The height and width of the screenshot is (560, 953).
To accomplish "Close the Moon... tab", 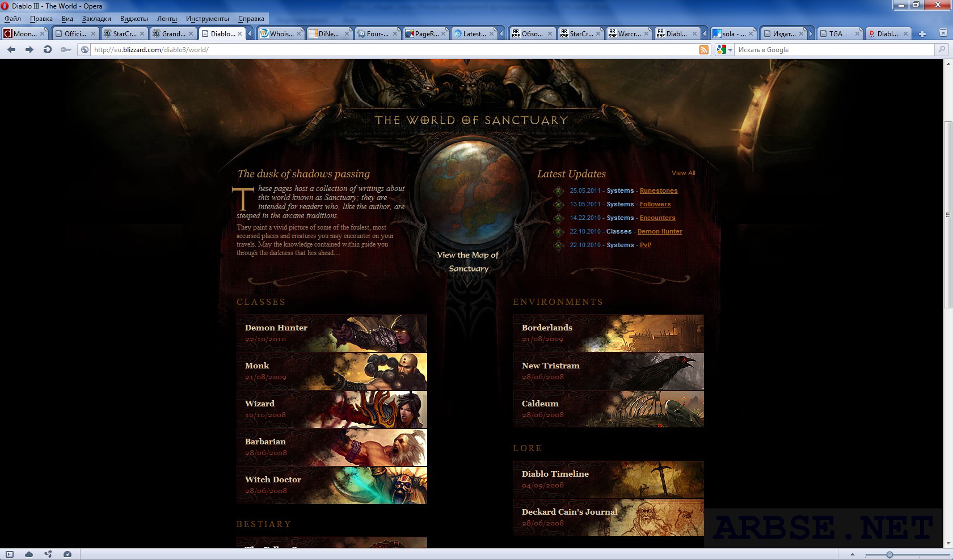I will (x=42, y=34).
